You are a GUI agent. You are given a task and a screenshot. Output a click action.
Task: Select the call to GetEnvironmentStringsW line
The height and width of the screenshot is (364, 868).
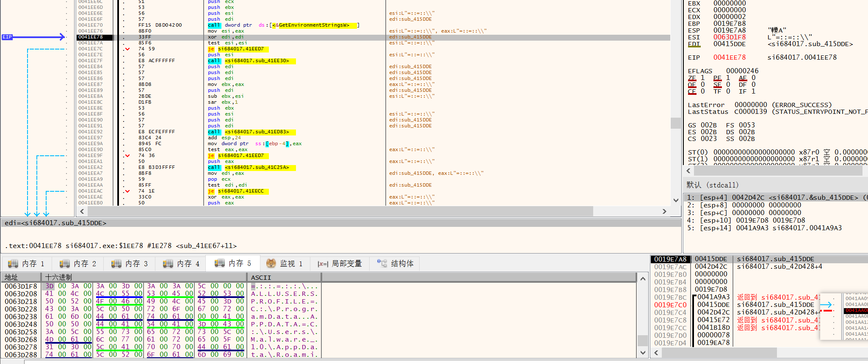tap(373, 25)
